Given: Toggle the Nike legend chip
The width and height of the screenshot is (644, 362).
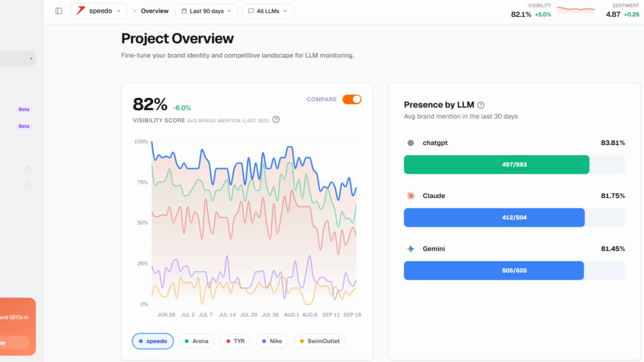Looking at the screenshot, I should point(272,341).
